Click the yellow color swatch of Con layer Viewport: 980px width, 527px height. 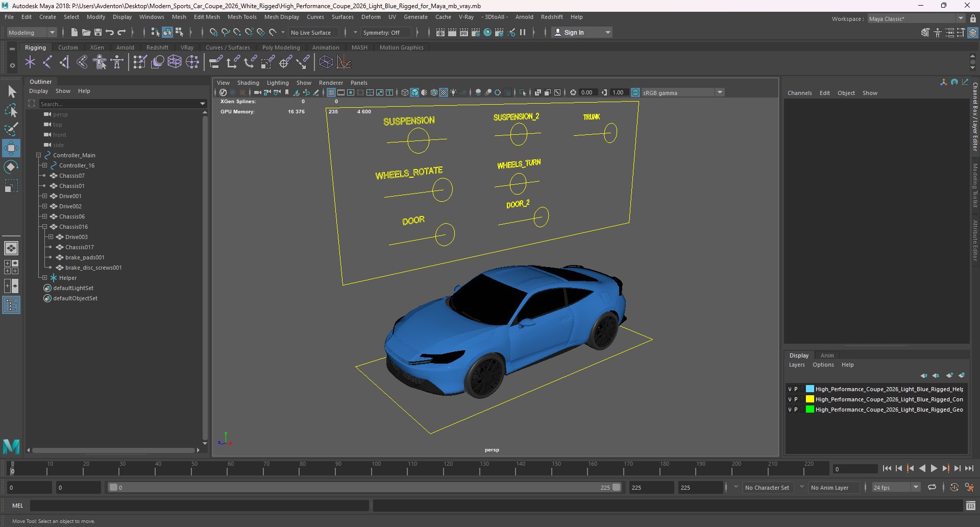[810, 399]
